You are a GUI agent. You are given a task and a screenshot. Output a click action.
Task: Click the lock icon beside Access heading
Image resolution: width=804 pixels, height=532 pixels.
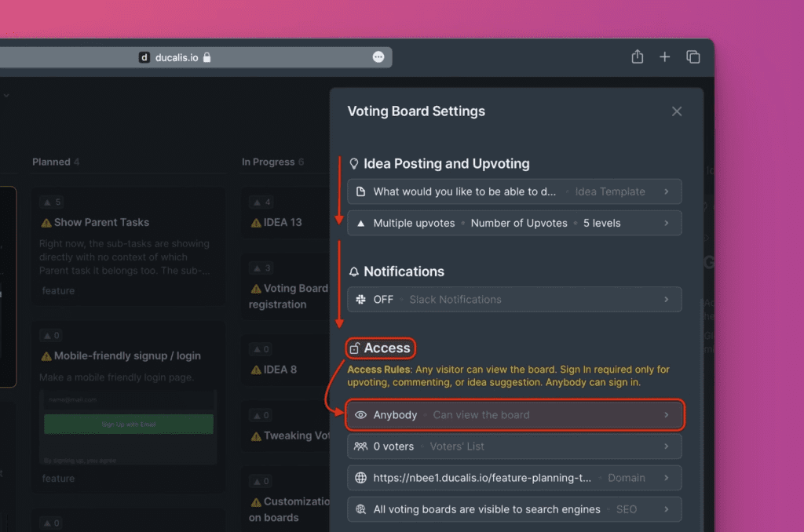(x=354, y=348)
